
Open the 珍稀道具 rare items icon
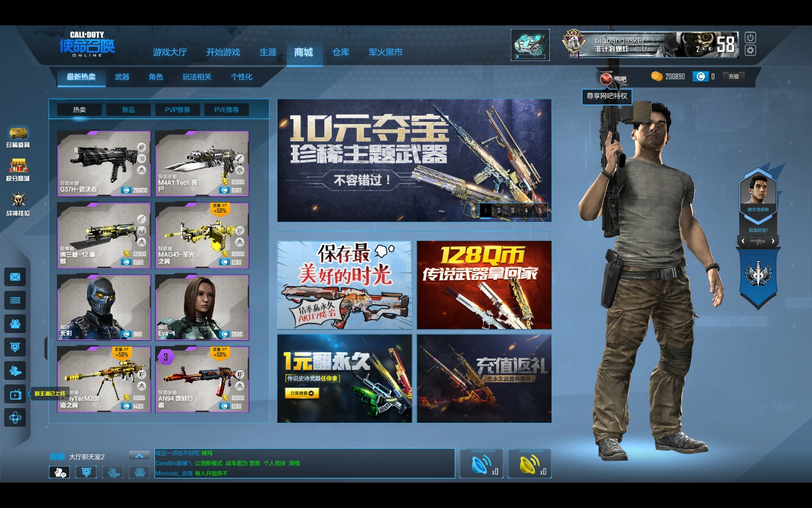[x=18, y=137]
